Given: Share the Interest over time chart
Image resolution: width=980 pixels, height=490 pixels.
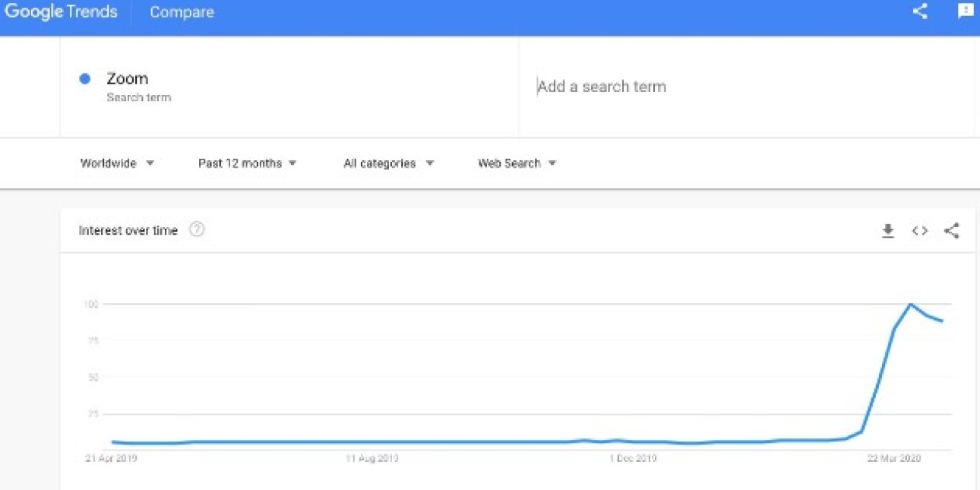Looking at the screenshot, I should (x=951, y=231).
